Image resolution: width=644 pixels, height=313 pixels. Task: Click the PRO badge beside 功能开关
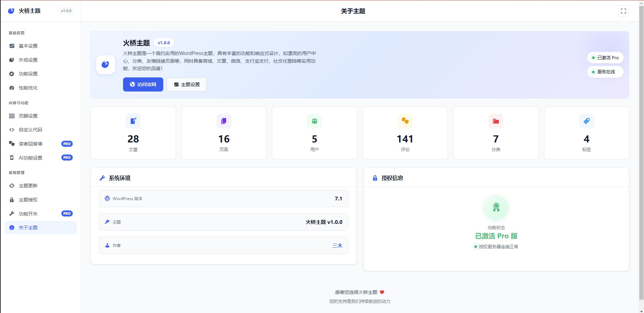point(67,213)
